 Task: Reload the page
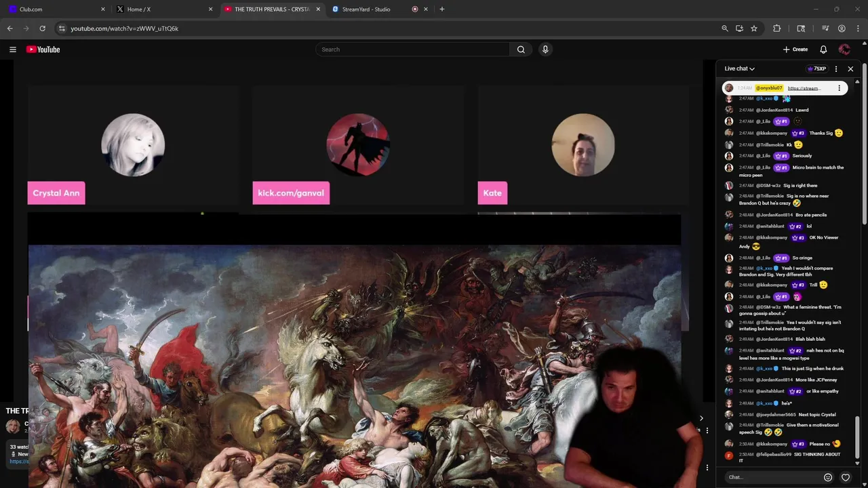[x=42, y=28]
